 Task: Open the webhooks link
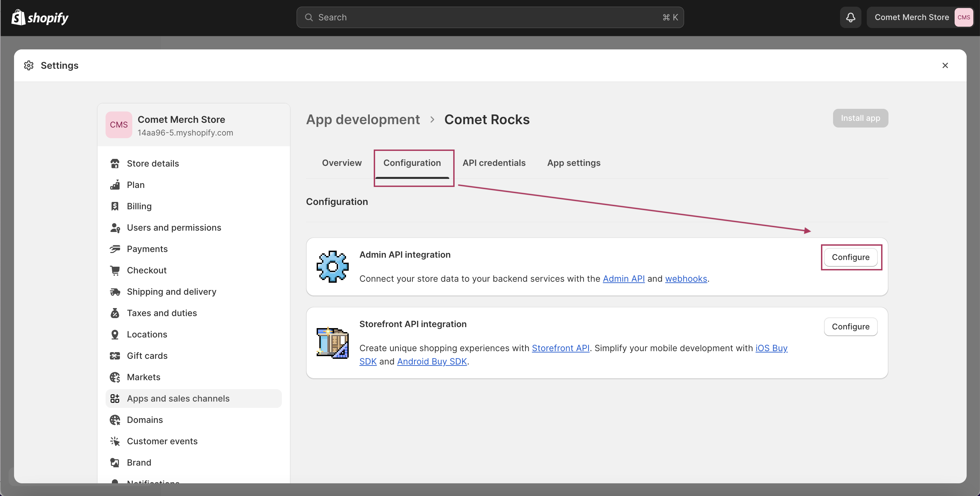(x=686, y=279)
